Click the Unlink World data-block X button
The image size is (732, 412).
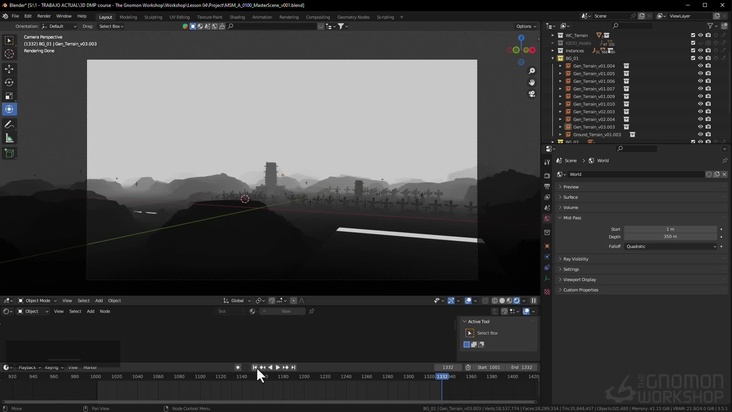click(724, 174)
